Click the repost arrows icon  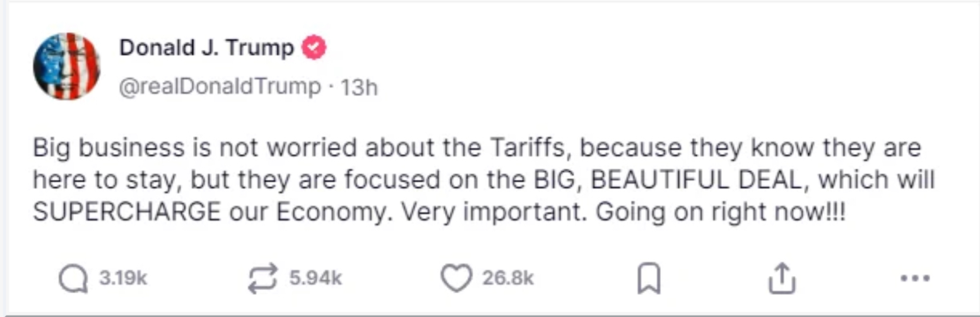(263, 278)
